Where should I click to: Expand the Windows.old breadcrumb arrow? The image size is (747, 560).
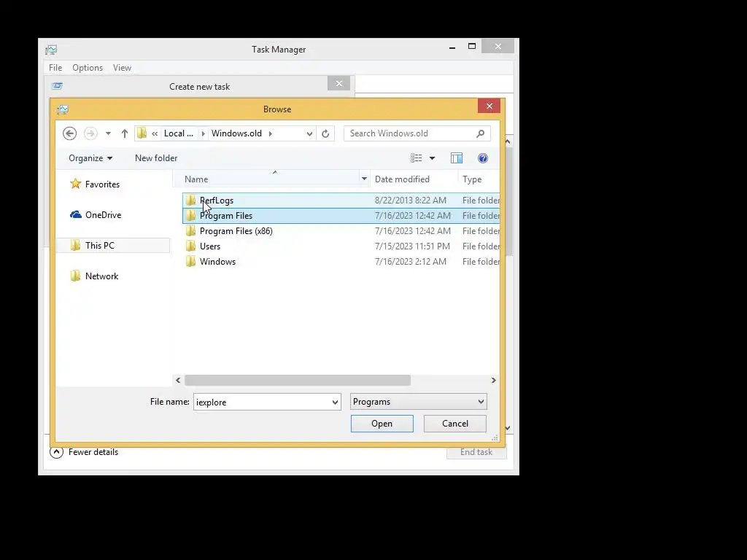point(270,134)
